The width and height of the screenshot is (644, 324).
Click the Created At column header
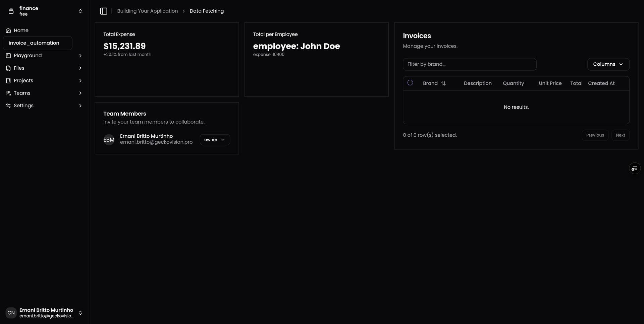(x=601, y=83)
